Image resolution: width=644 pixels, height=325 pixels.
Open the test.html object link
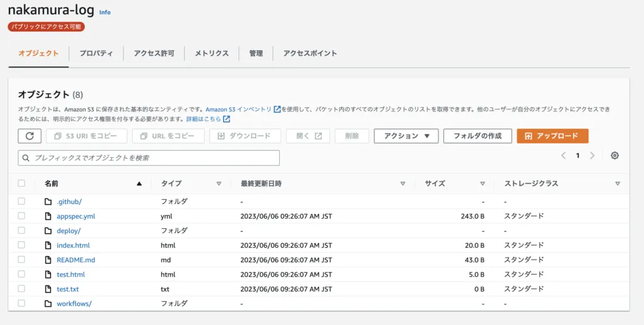coord(70,275)
